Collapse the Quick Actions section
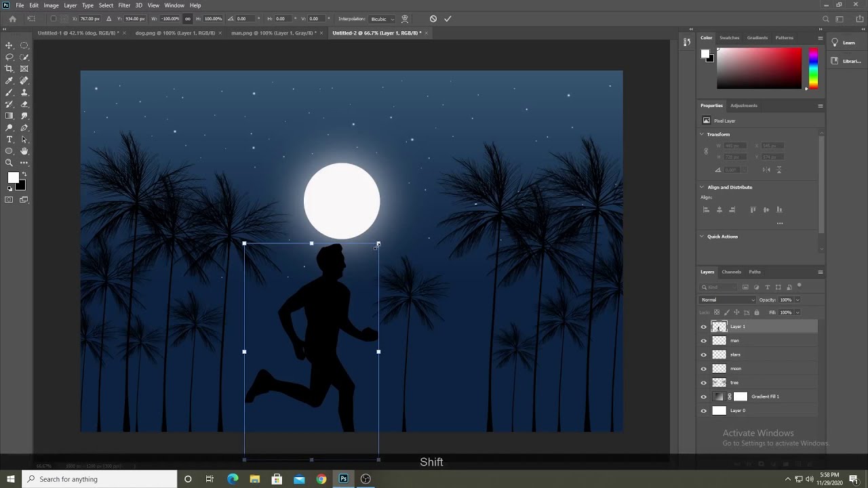The height and width of the screenshot is (488, 868). pyautogui.click(x=702, y=237)
